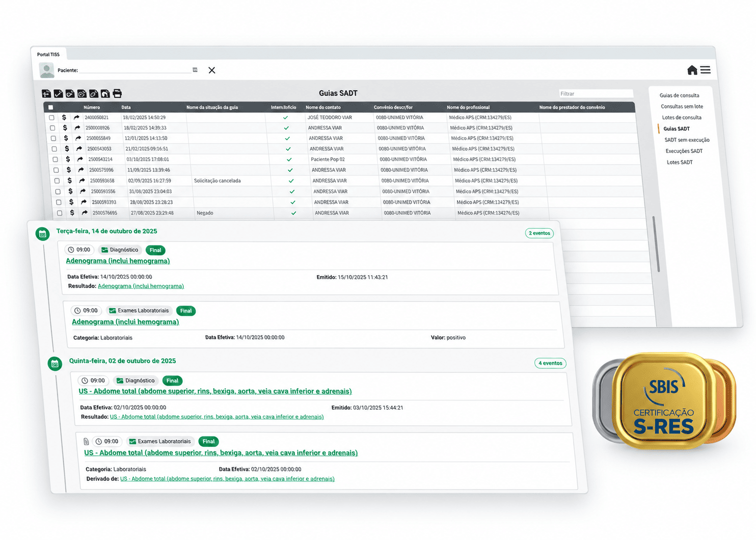
Task: Click the dollar icon for guide 2500543214
Action: tap(68, 159)
